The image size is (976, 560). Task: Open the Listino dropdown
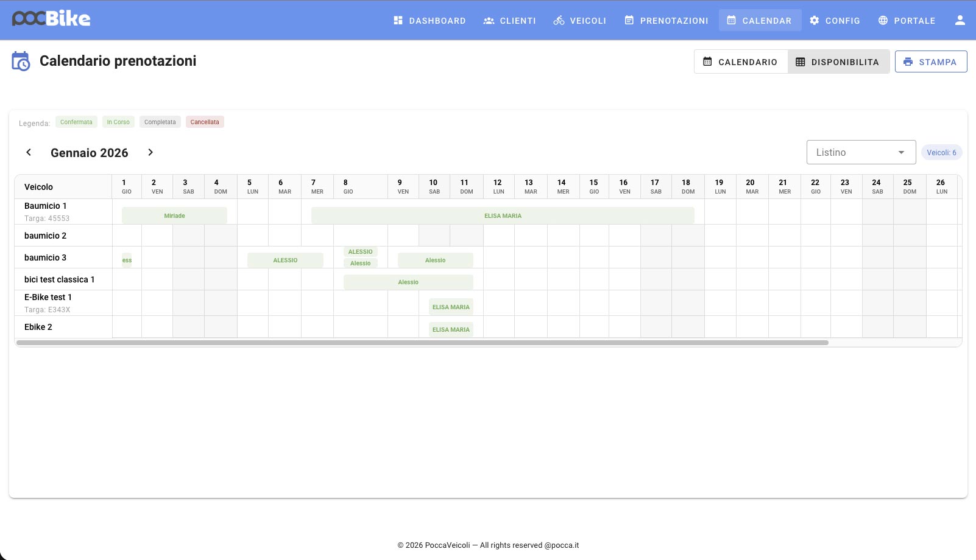pyautogui.click(x=861, y=152)
